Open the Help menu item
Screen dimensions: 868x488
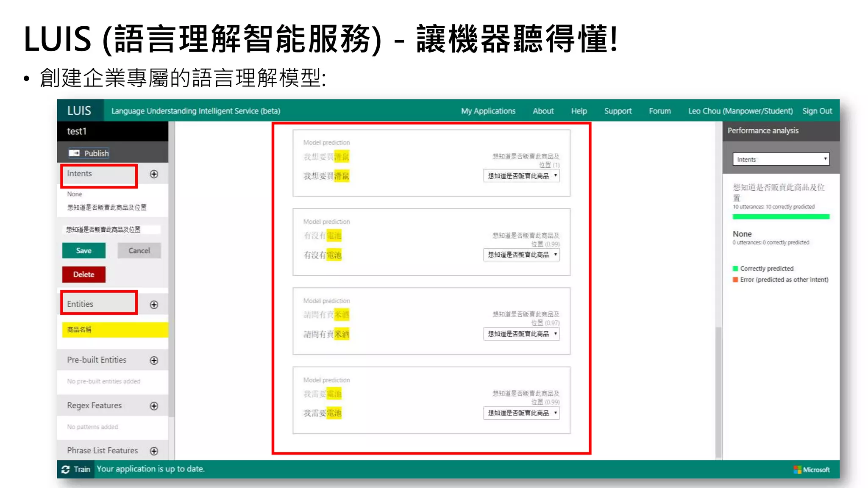[x=579, y=111]
